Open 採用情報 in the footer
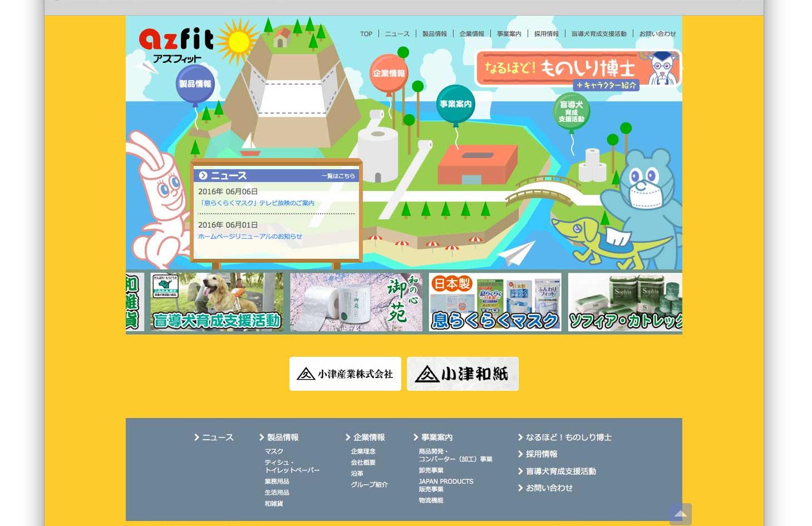Screen dimensions: 812x526 tap(538, 454)
